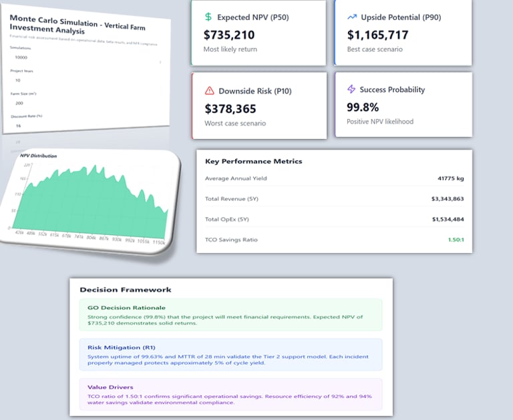This screenshot has width=513, height=420.
Task: Click the Total Revenue (5Y) row
Action: point(335,198)
